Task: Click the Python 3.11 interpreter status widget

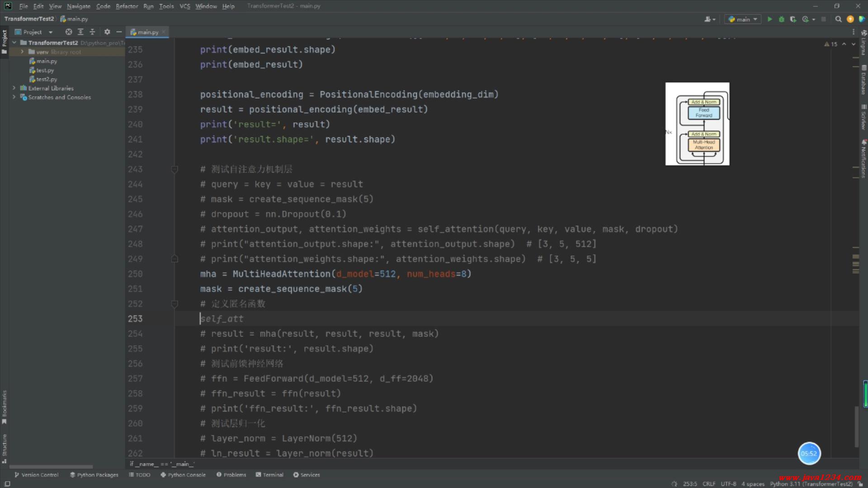Action: pos(811,484)
